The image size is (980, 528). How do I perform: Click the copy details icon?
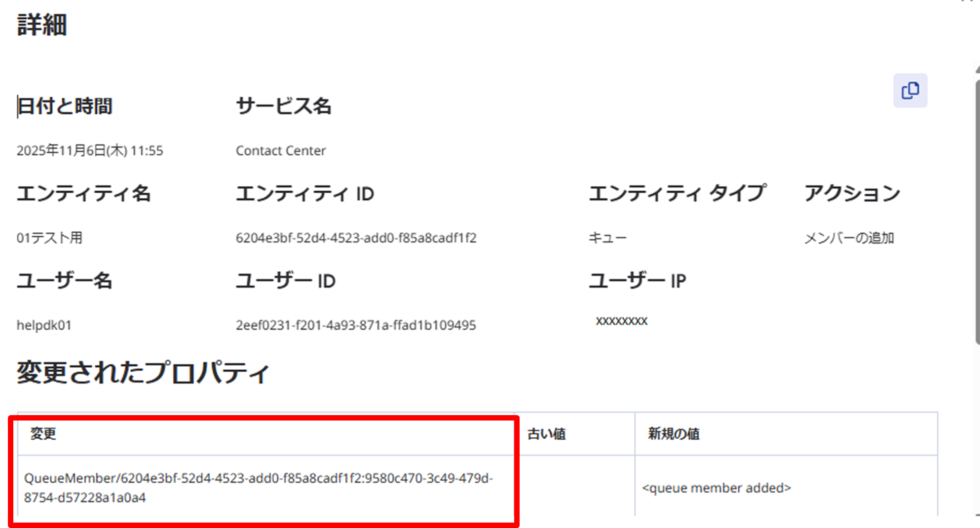[x=910, y=91]
